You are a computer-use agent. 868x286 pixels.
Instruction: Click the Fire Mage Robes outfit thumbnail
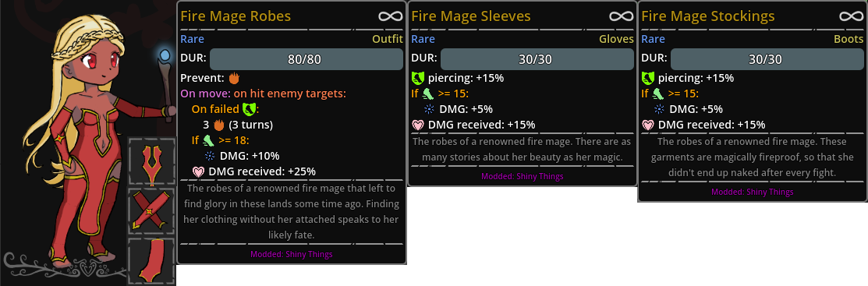pyautogui.click(x=151, y=161)
